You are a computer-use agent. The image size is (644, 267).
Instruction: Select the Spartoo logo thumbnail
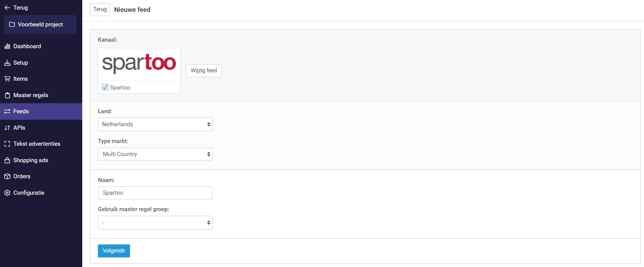click(139, 64)
